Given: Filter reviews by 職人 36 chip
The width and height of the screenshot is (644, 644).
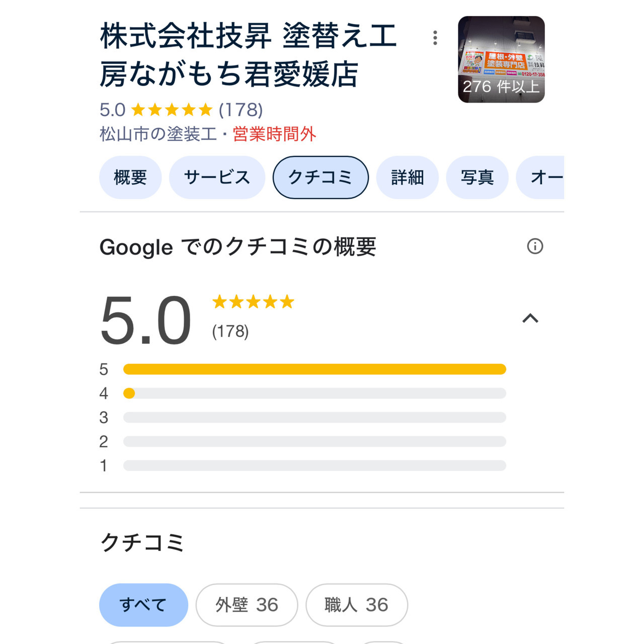Looking at the screenshot, I should 356,605.
